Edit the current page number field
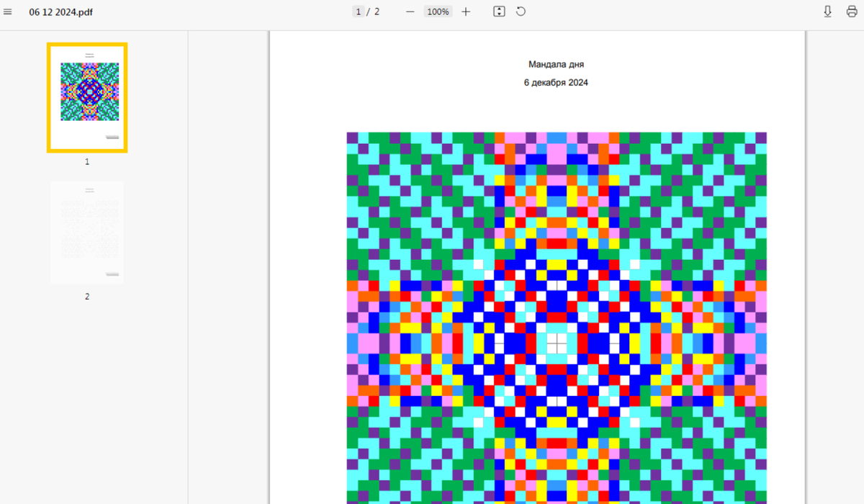864x504 pixels. pos(358,12)
